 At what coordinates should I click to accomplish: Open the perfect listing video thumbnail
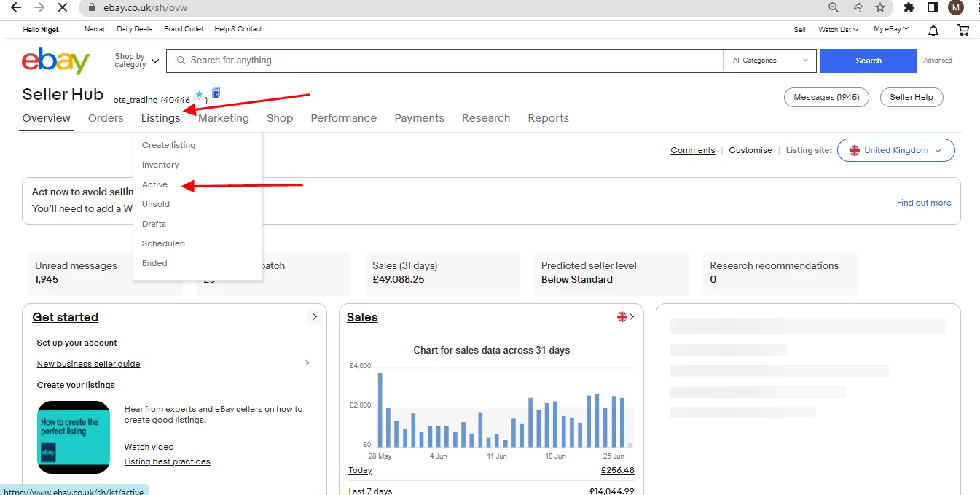(x=74, y=437)
